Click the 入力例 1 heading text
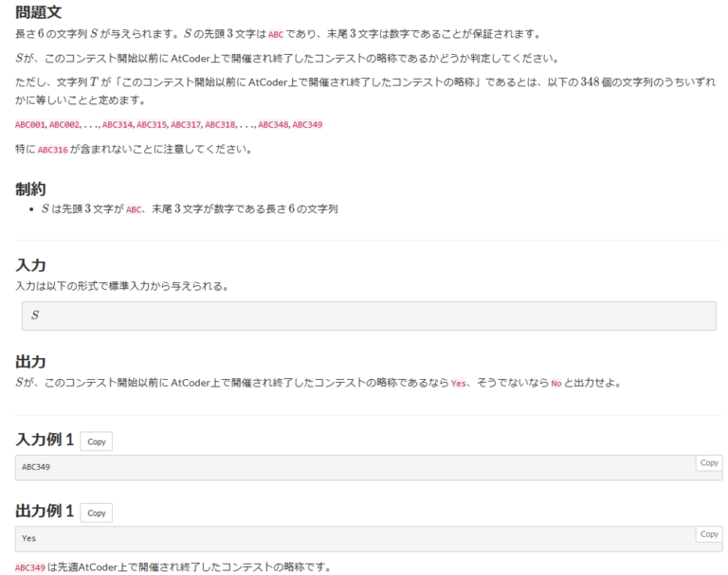Image resolution: width=728 pixels, height=575 pixels. [x=45, y=439]
